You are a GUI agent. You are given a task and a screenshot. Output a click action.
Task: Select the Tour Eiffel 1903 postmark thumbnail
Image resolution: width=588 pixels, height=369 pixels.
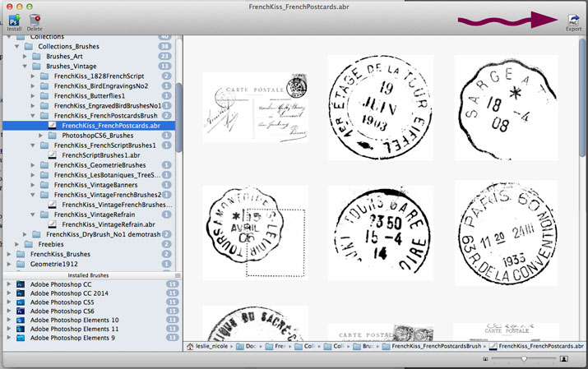(380, 108)
